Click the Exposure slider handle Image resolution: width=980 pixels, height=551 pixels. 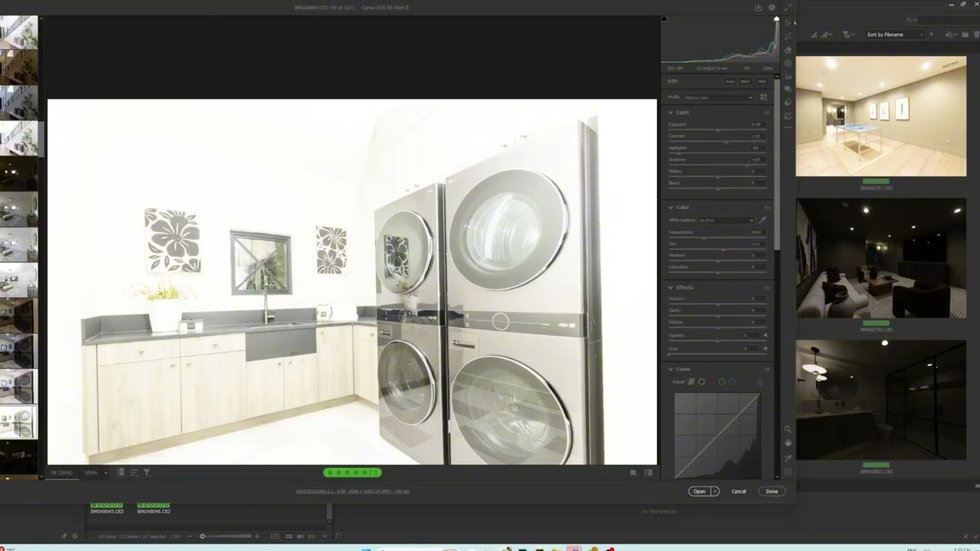tap(717, 130)
